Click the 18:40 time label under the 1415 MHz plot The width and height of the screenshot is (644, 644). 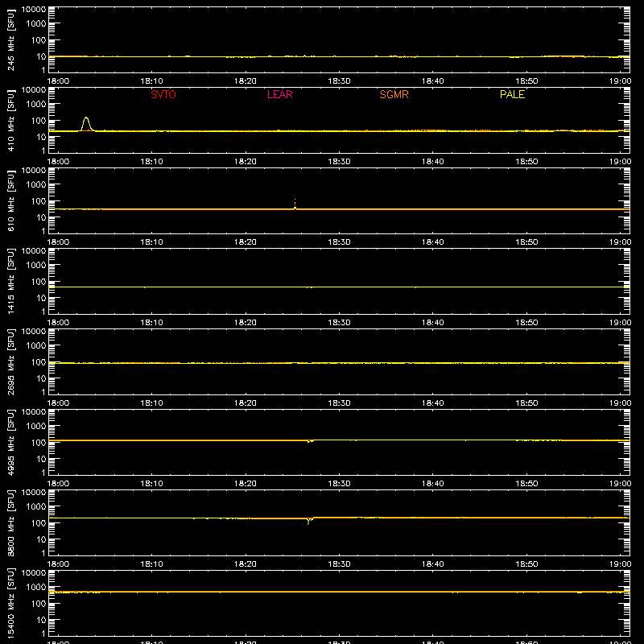click(x=433, y=323)
